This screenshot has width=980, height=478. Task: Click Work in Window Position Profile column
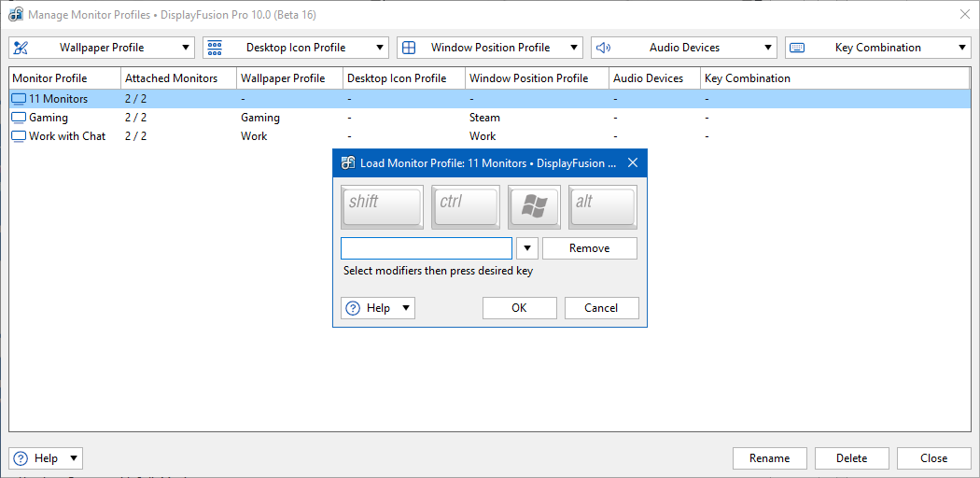pos(483,136)
